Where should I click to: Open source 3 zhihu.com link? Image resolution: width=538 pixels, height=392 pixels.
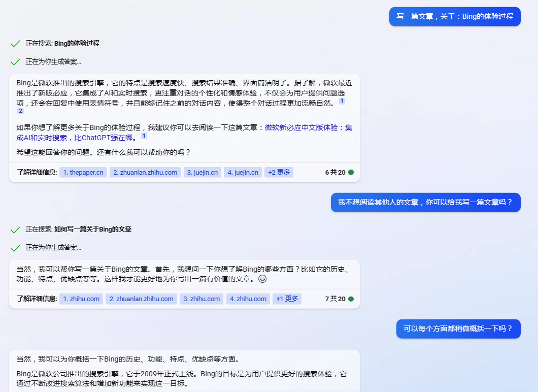click(201, 299)
